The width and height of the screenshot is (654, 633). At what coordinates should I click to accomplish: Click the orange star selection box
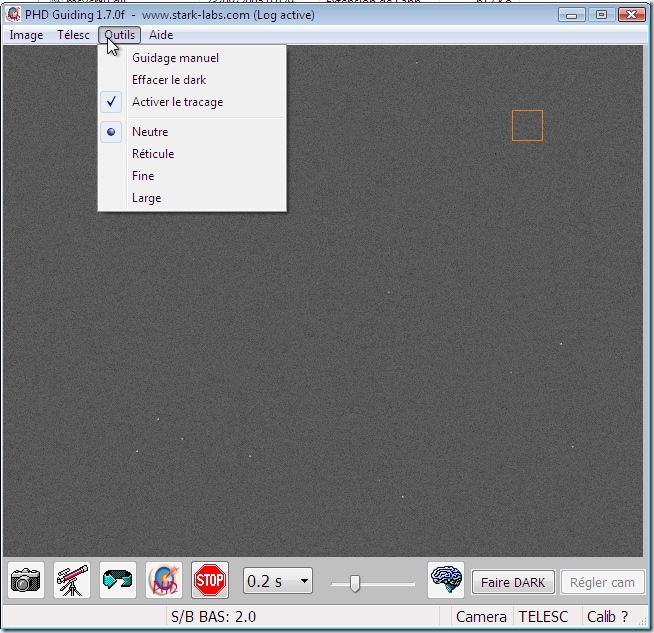pos(528,126)
